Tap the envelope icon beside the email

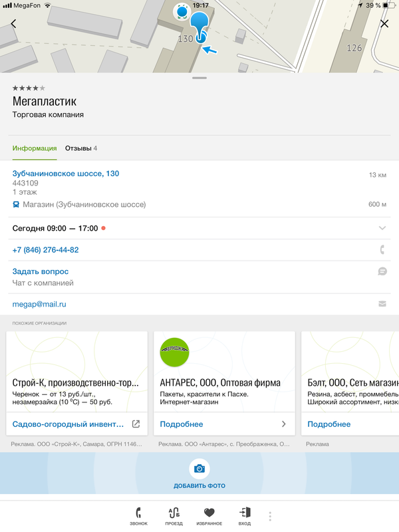[382, 304]
